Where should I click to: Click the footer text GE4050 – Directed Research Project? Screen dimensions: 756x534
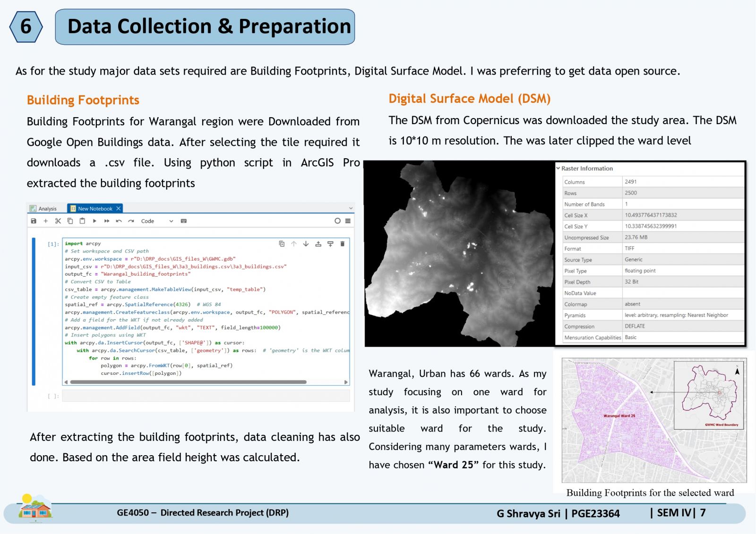(203, 513)
